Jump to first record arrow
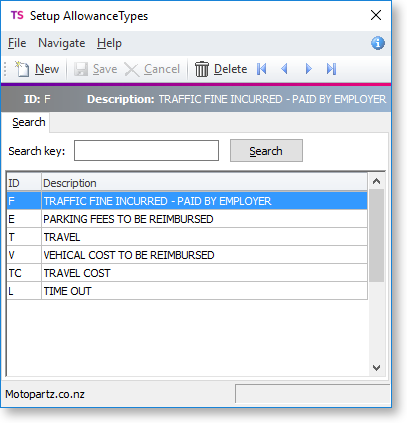Image resolution: width=407 pixels, height=423 pixels. (262, 69)
